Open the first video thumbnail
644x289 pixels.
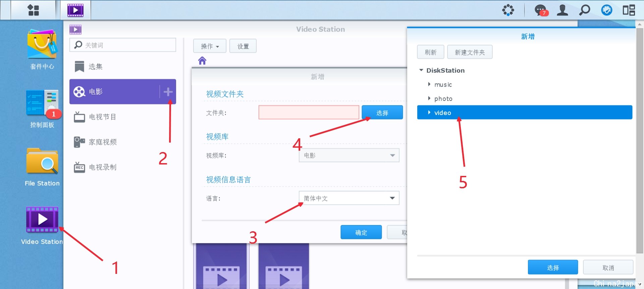tap(221, 266)
